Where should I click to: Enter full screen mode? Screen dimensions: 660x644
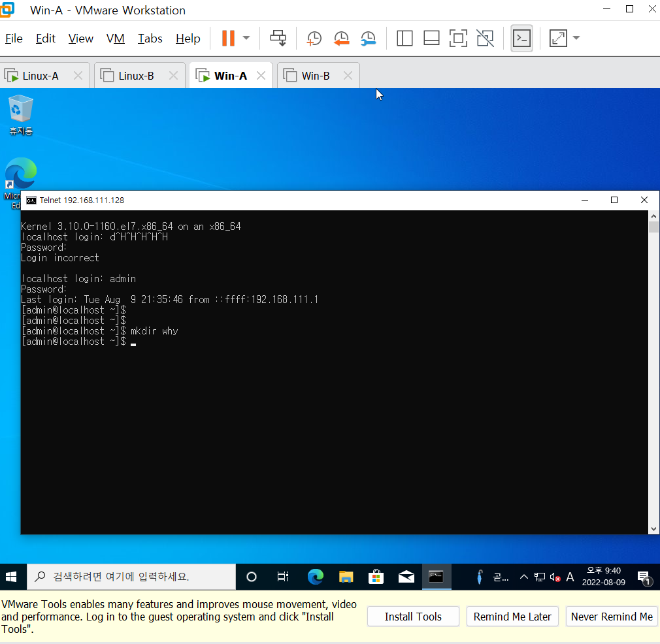tap(458, 39)
